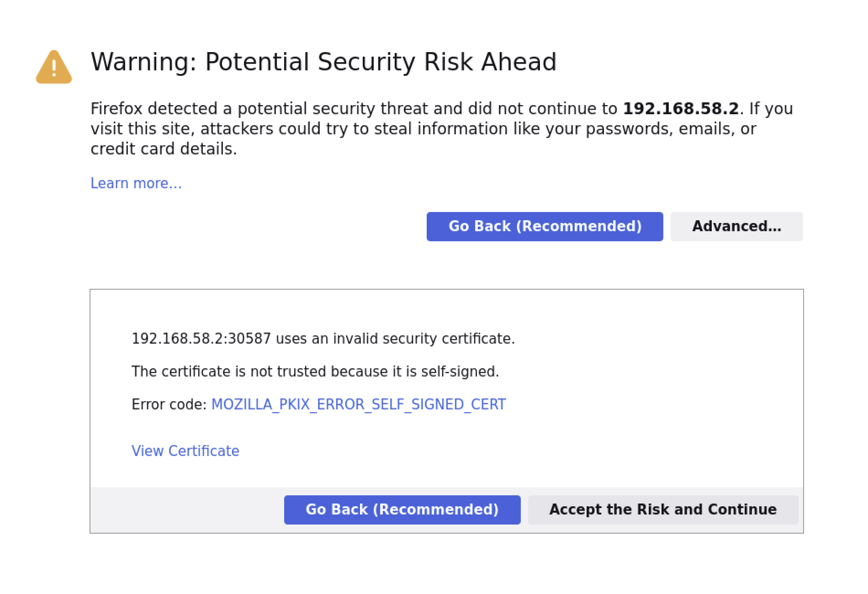Expand advanced certificate error details
Image resolution: width=868 pixels, height=594 pixels.
tap(736, 226)
